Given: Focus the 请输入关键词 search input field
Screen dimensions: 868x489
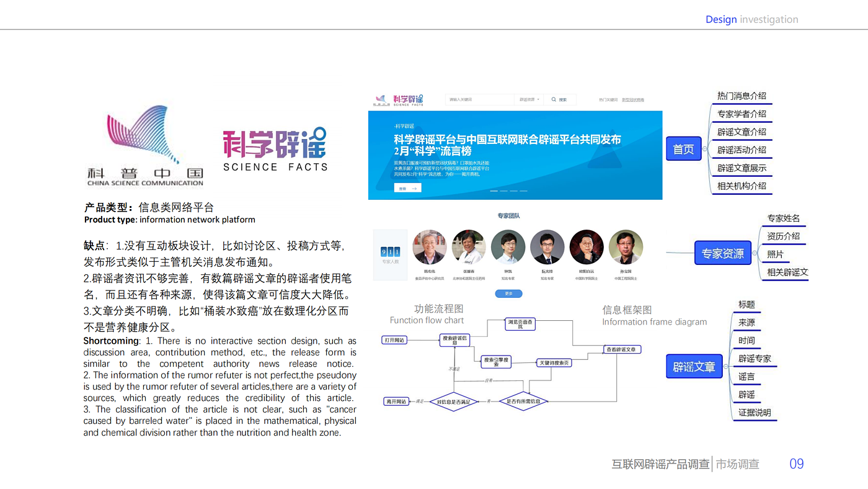Looking at the screenshot, I should pos(480,99).
